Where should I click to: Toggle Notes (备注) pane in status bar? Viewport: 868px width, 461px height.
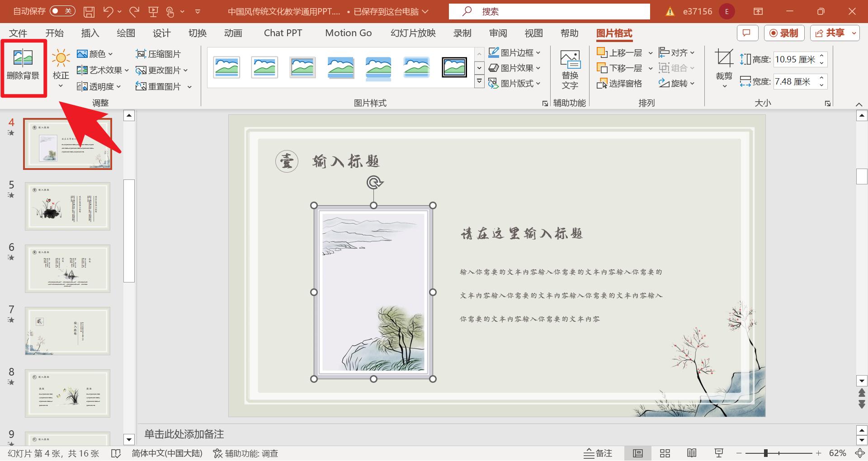point(598,453)
